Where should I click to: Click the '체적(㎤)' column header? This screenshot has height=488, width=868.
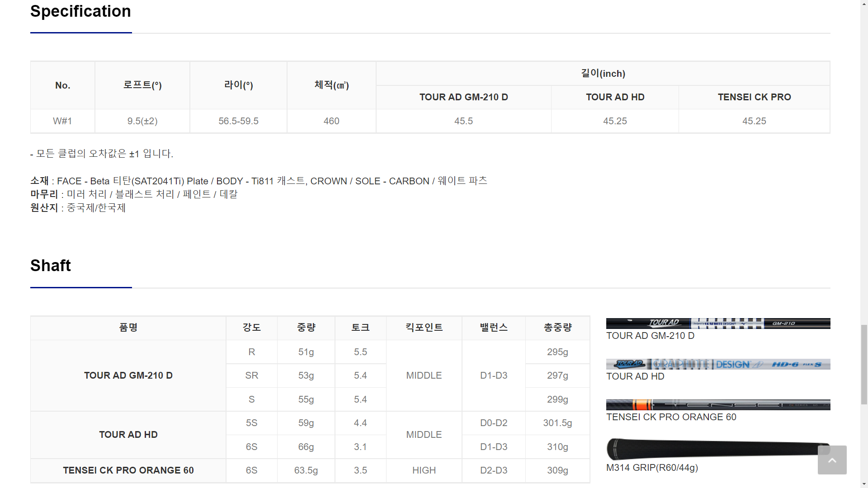(x=331, y=85)
